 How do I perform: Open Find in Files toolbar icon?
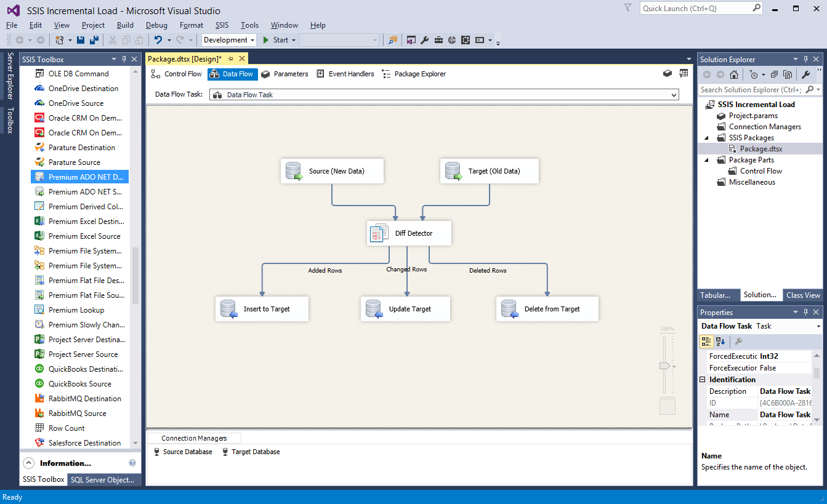(393, 40)
